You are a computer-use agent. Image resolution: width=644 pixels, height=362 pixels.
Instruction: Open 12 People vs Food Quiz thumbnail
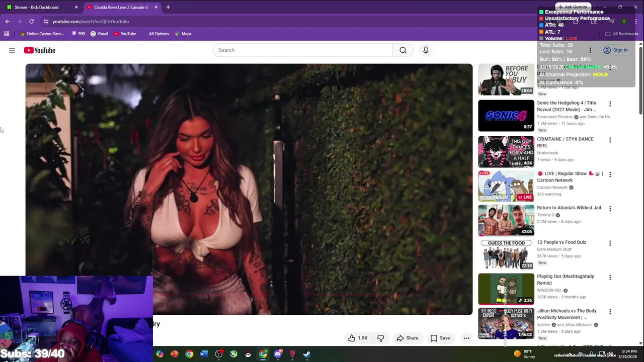tap(506, 254)
